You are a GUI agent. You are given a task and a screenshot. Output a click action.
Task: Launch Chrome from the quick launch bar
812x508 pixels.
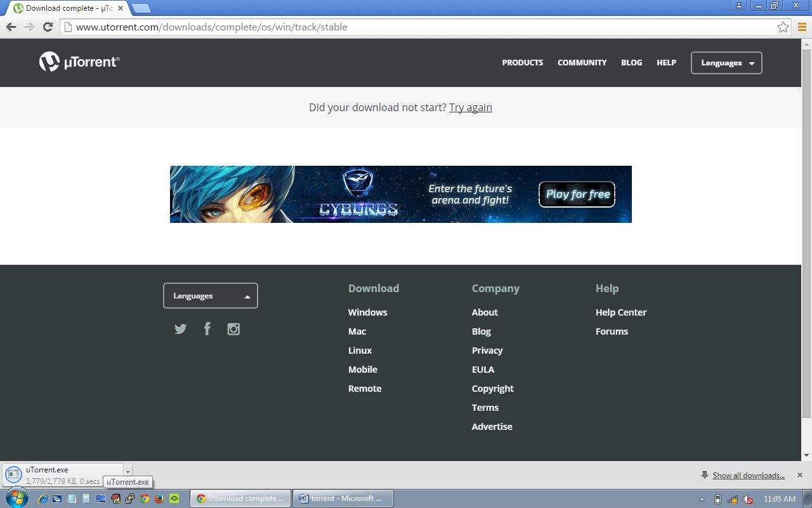pos(145,498)
